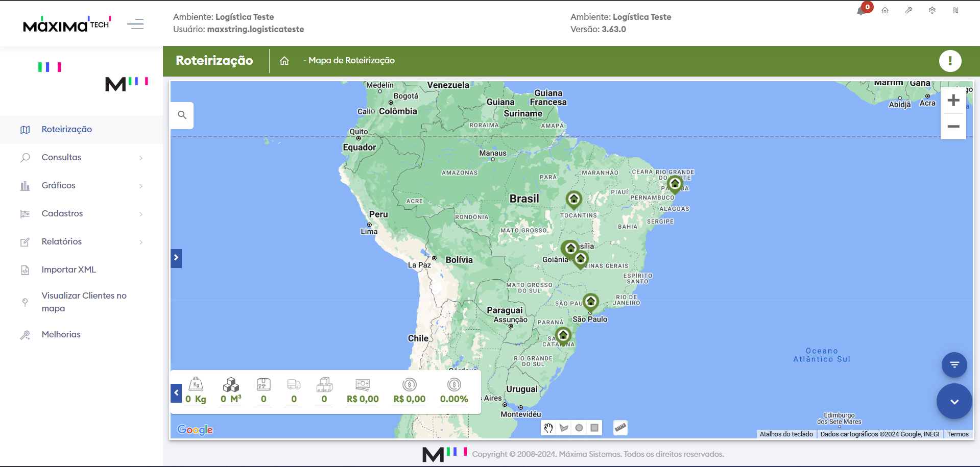Click the coin icon above 0.00%
Image resolution: width=980 pixels, height=467 pixels.
pyautogui.click(x=454, y=384)
